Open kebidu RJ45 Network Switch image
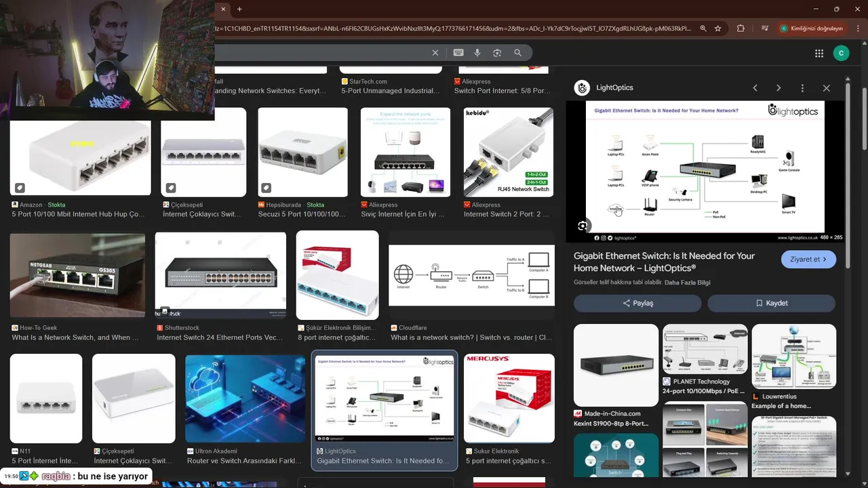 click(x=509, y=152)
